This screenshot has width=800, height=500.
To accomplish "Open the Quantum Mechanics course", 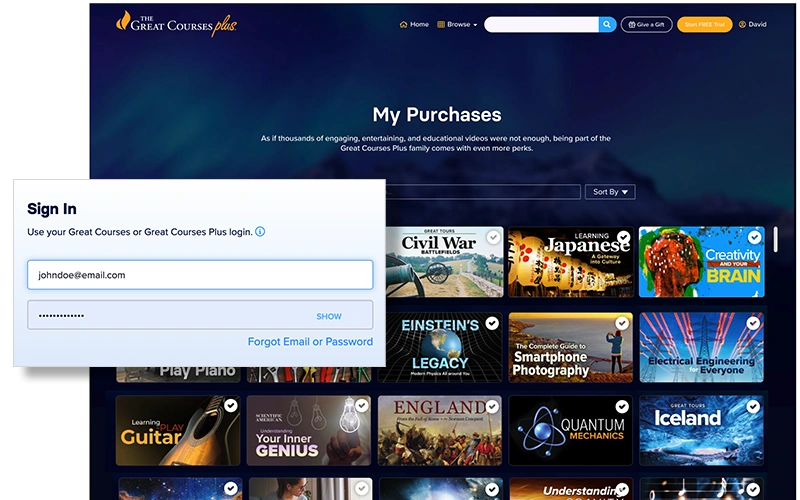I will (x=570, y=431).
